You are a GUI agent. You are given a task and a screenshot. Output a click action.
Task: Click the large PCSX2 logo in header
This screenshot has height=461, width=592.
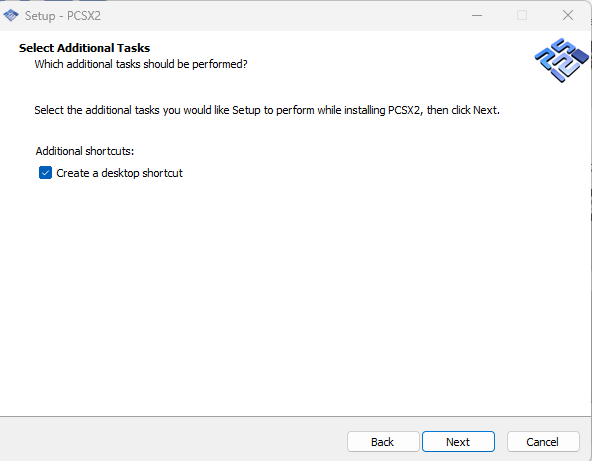click(x=561, y=60)
